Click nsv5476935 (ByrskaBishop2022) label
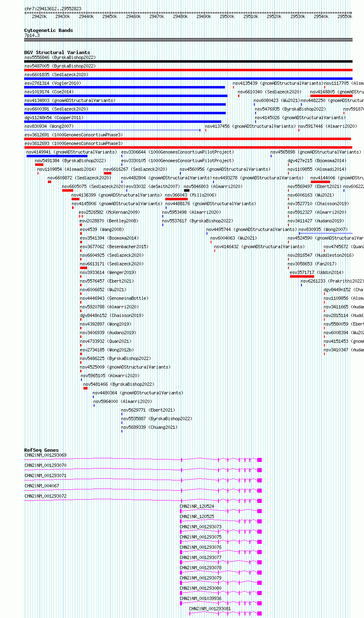 point(290,109)
